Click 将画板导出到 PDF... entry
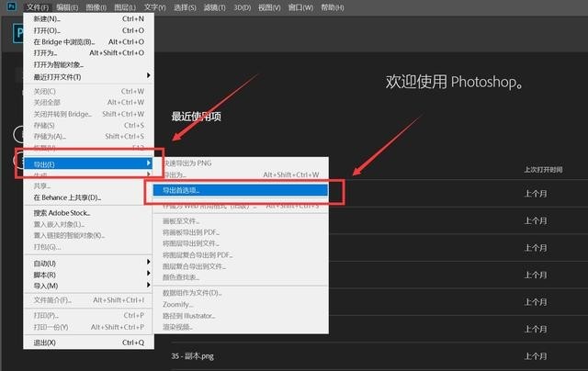The height and width of the screenshot is (371, 588). (241, 232)
